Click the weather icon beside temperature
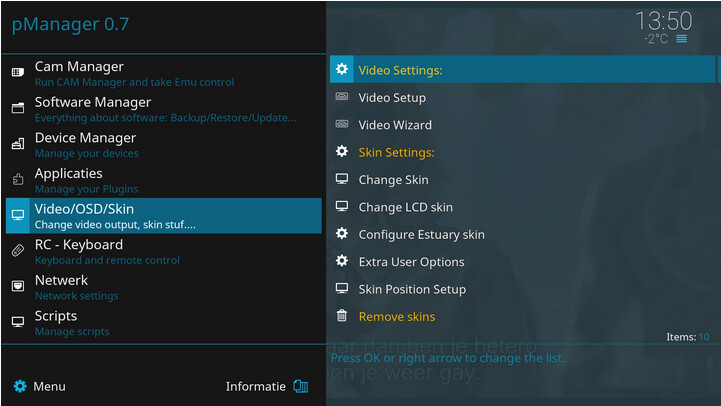Viewport: 721px width, 406px height. (x=681, y=39)
